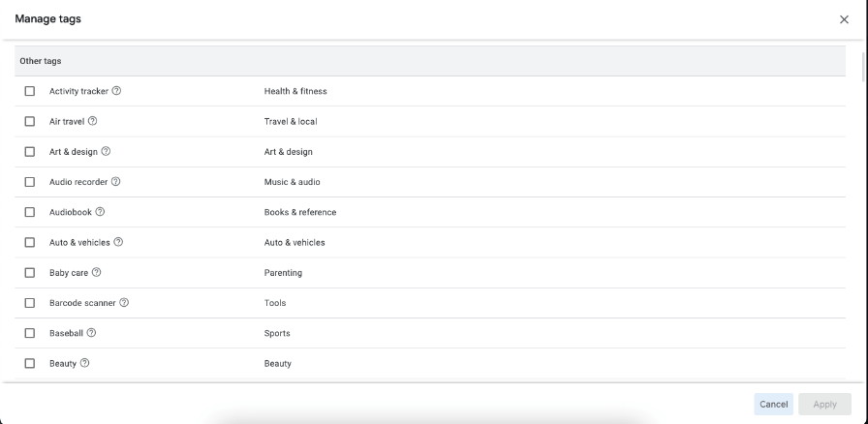Check the Activity tracker checkbox
The width and height of the screenshot is (868, 424).
29,91
